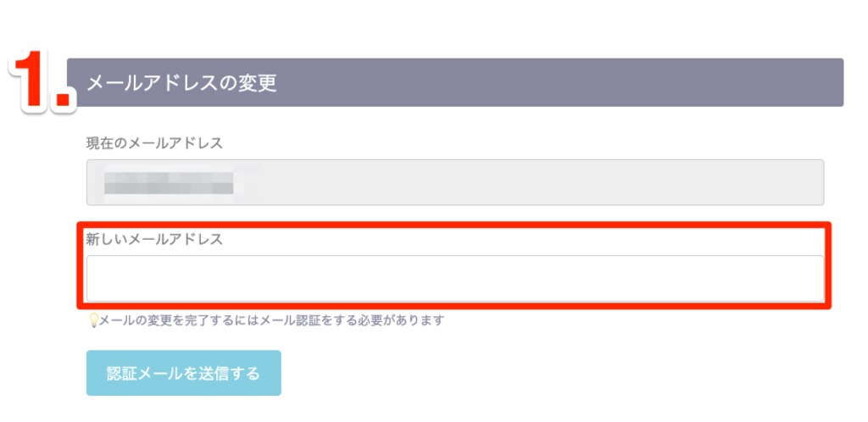Click the lightbulb hint icon
Viewport: 868px width, 422px height.
click(93, 320)
